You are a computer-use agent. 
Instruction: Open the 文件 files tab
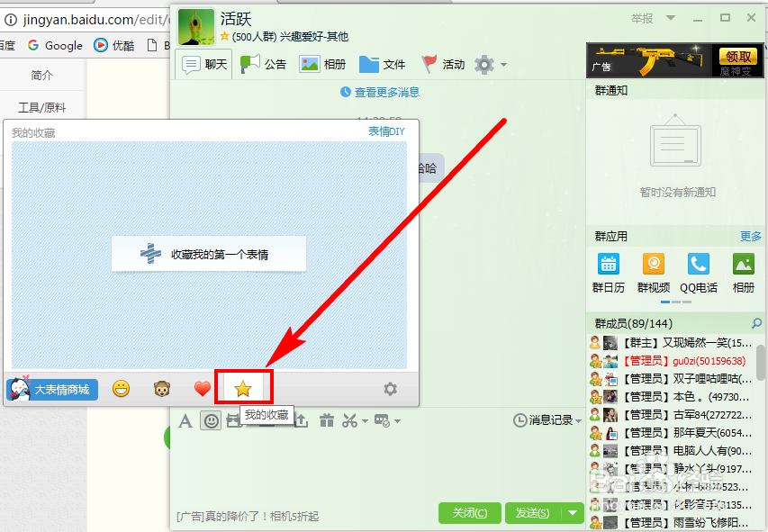382,64
